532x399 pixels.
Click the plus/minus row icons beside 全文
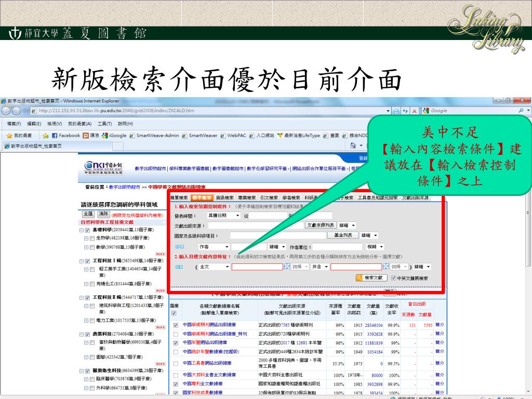179,267
